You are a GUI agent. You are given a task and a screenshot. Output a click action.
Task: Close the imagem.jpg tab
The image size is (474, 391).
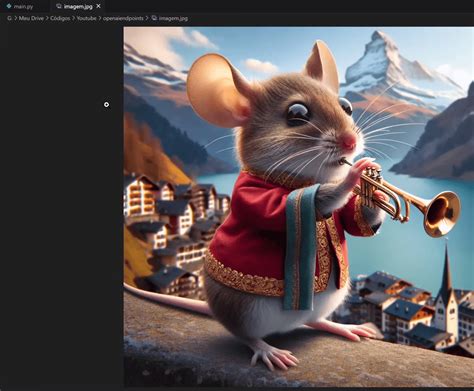point(98,6)
